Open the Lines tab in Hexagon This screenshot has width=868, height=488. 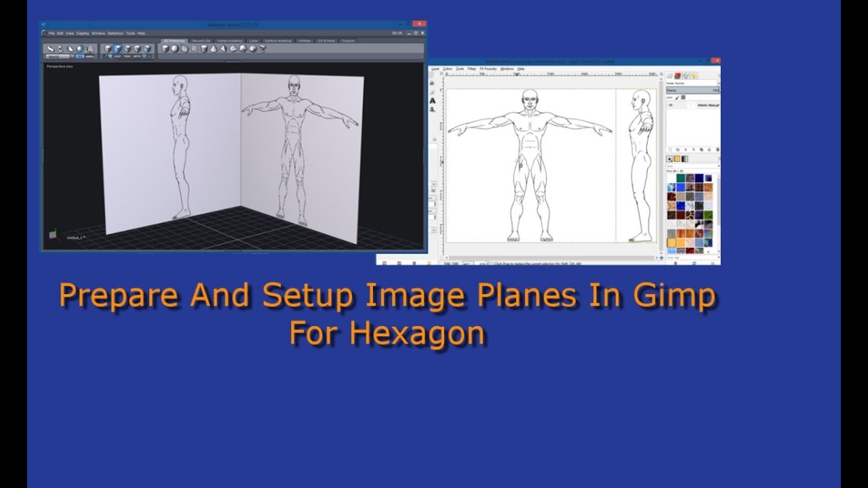(254, 41)
